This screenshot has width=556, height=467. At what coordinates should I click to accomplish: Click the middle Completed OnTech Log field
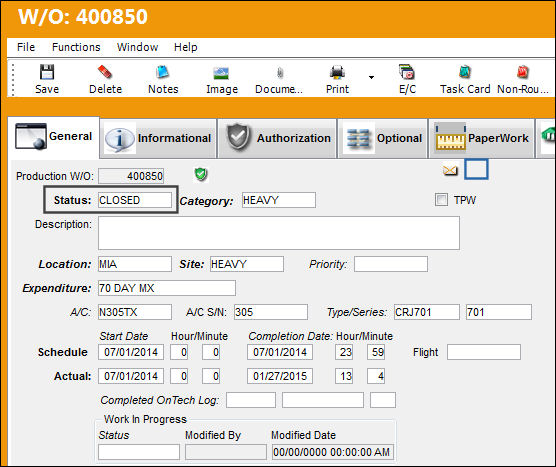coord(323,400)
